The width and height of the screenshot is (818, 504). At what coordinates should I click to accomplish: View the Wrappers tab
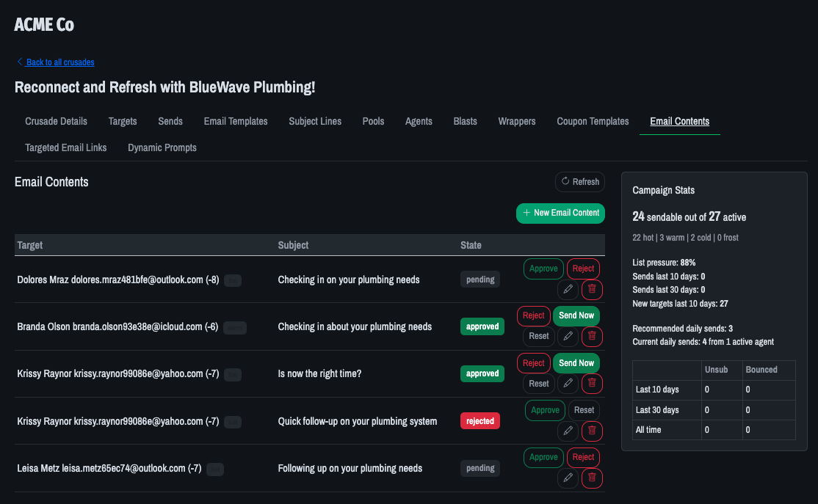click(x=516, y=121)
